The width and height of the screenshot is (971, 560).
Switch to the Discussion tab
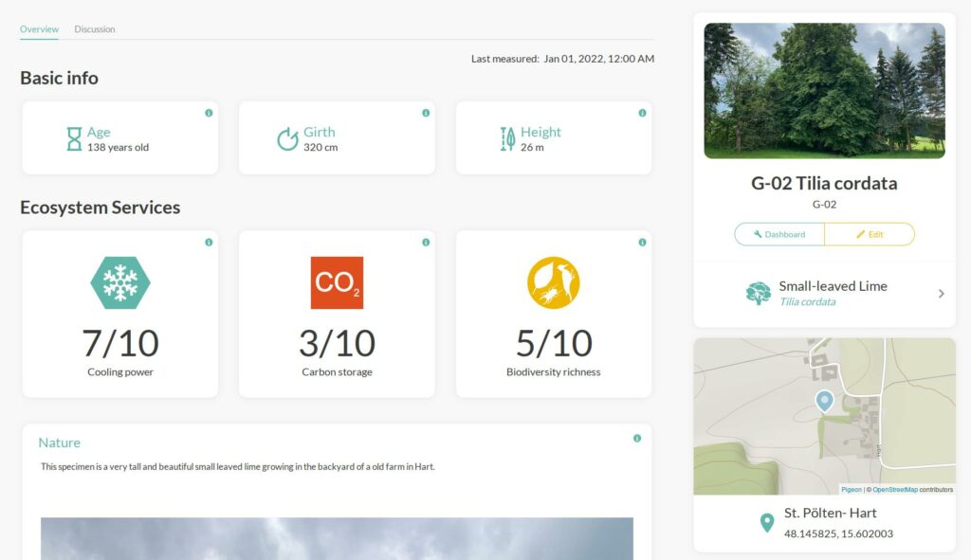click(x=95, y=29)
